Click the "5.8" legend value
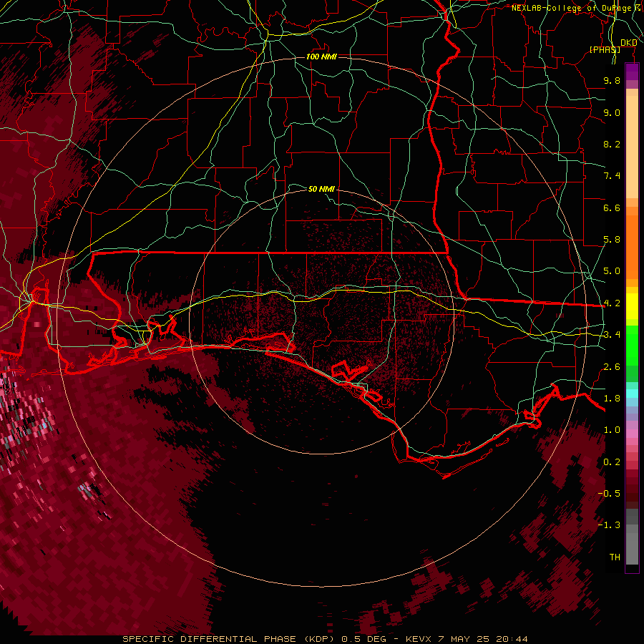This screenshot has width=644, height=644. [612, 240]
